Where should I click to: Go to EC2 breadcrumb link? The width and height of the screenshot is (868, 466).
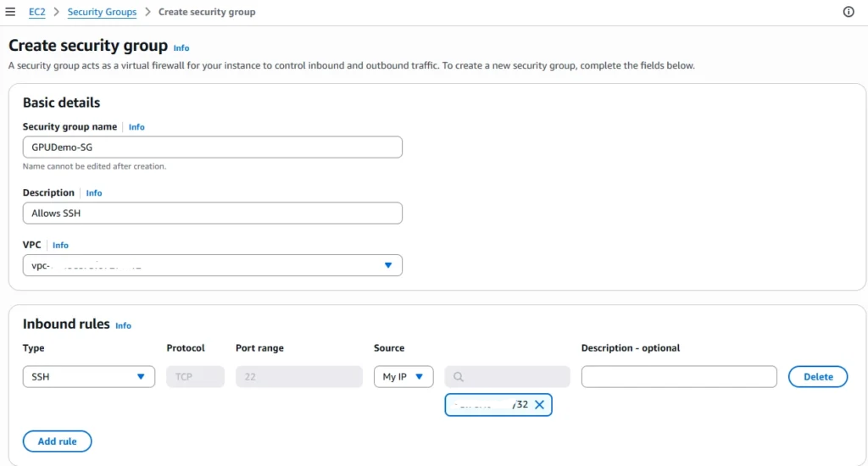tap(37, 12)
